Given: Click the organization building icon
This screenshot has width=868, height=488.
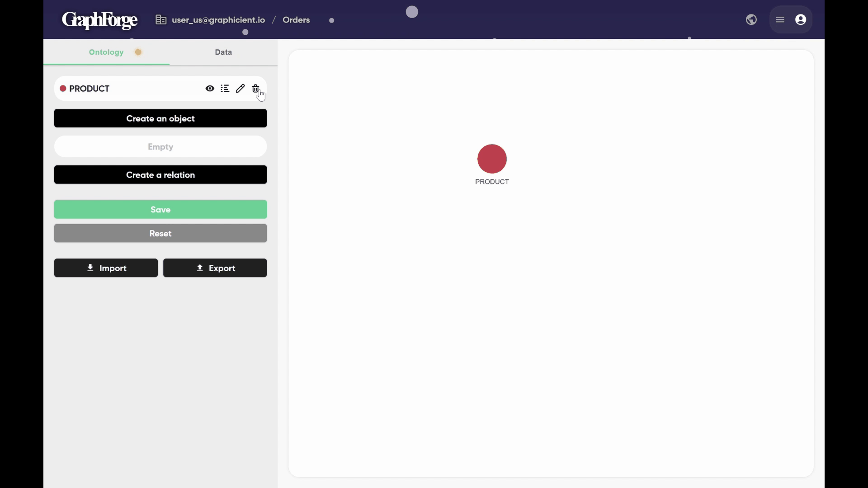Looking at the screenshot, I should click(161, 20).
